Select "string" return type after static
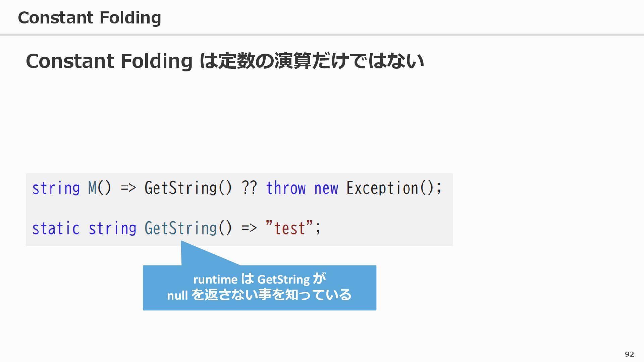This screenshot has height=362, width=644. 112,229
